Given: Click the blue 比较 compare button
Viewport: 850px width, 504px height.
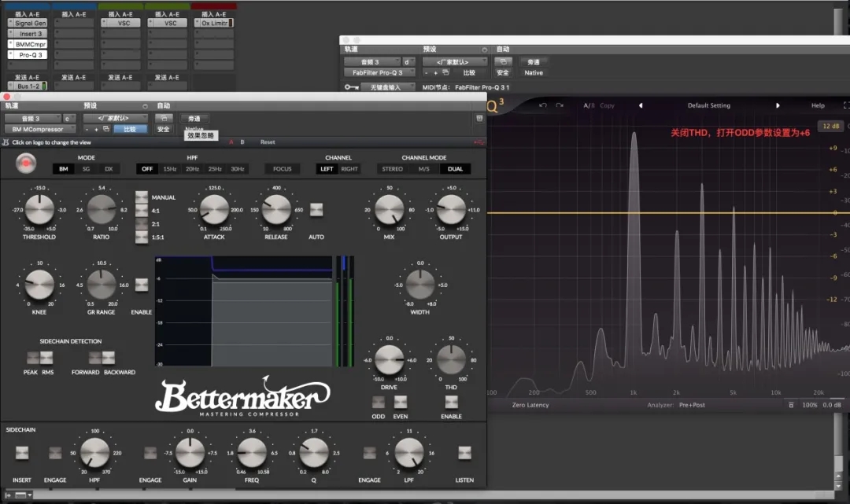Looking at the screenshot, I should click(130, 129).
